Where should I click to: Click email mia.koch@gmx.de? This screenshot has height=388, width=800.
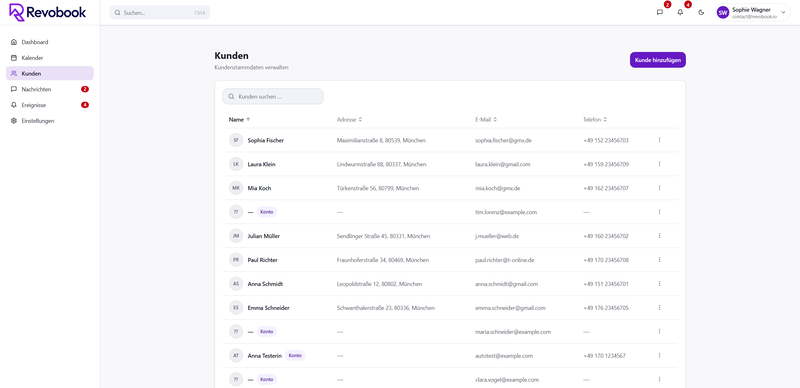497,188
